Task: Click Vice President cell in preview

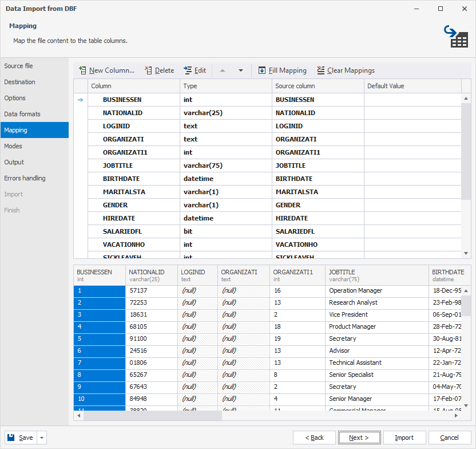Action: (x=376, y=315)
